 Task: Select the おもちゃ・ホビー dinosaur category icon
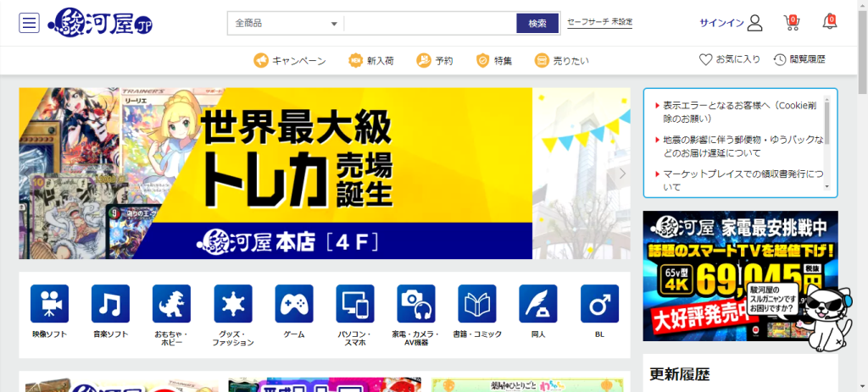click(x=171, y=303)
